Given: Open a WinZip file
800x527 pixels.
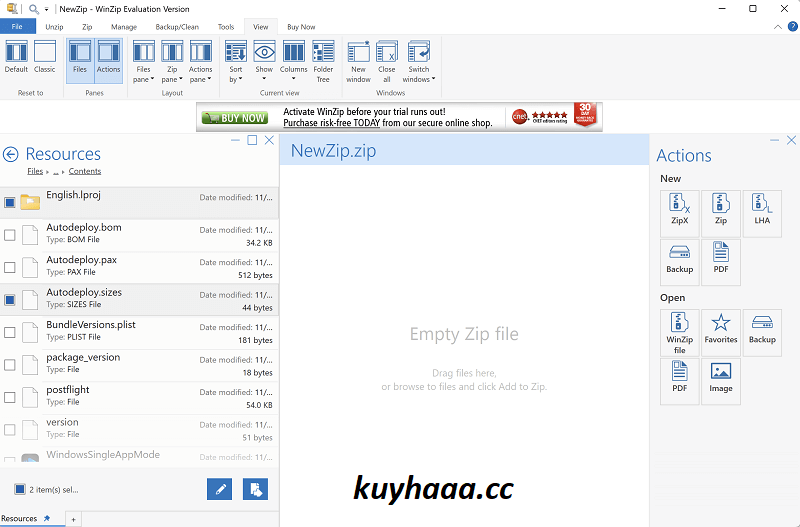Looking at the screenshot, I should (680, 333).
